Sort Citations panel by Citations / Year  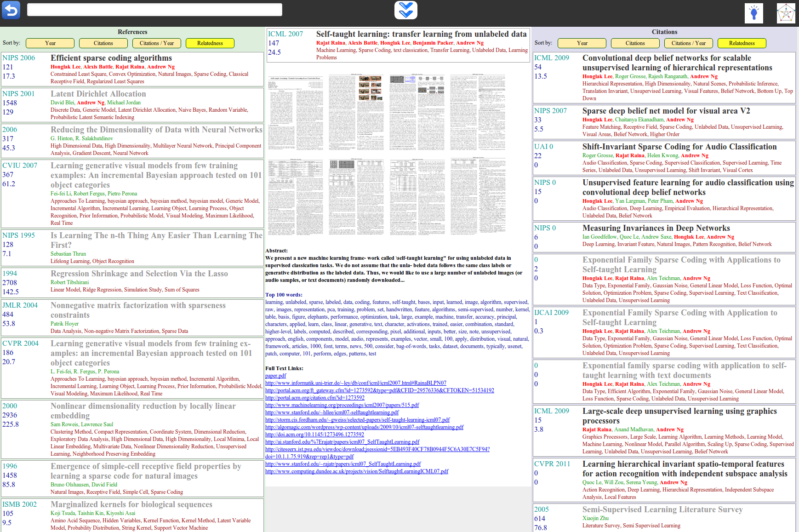(689, 43)
